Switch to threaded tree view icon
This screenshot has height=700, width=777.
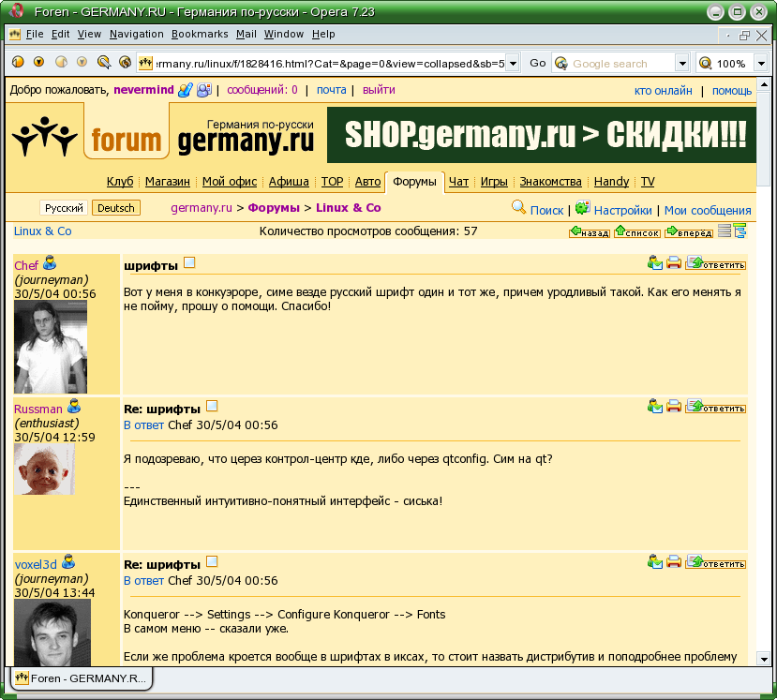(740, 231)
